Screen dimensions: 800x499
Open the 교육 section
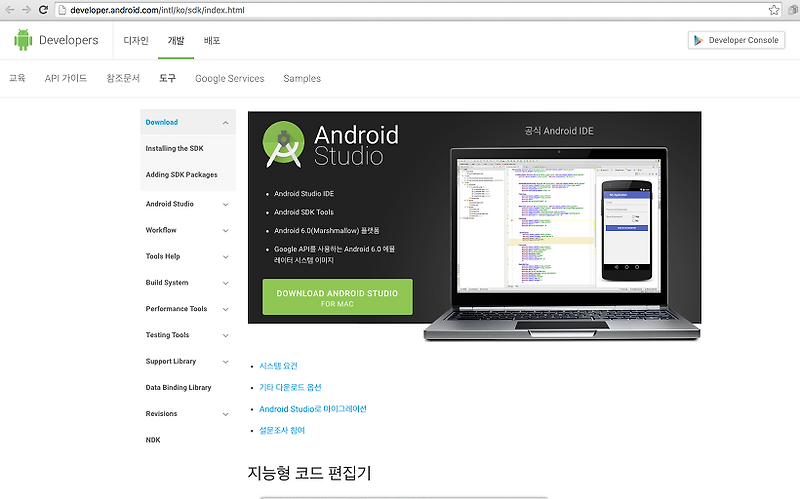[x=17, y=78]
